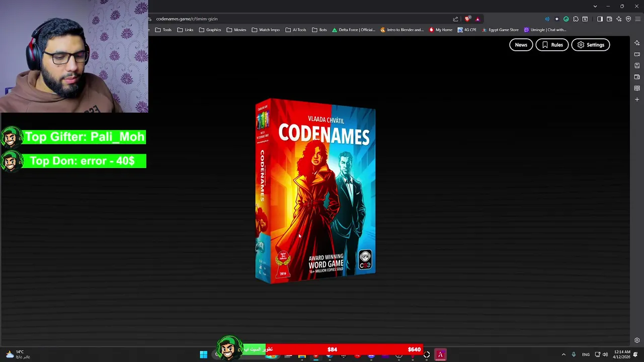This screenshot has height=362, width=644.
Task: Click the microphone tray icon
Action: (x=574, y=355)
